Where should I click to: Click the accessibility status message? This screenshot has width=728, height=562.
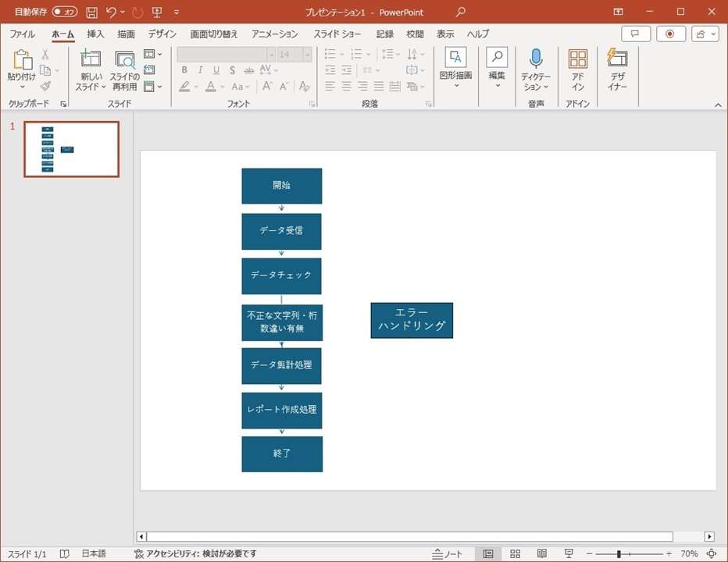pos(194,553)
